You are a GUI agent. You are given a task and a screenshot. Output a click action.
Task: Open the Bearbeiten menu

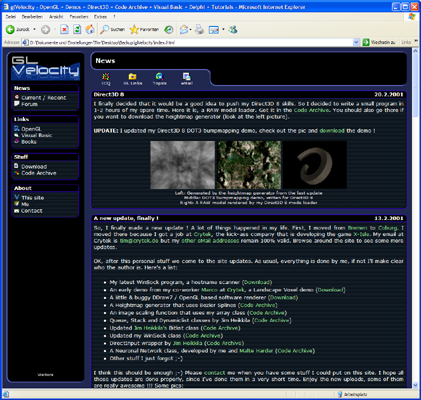click(32, 17)
